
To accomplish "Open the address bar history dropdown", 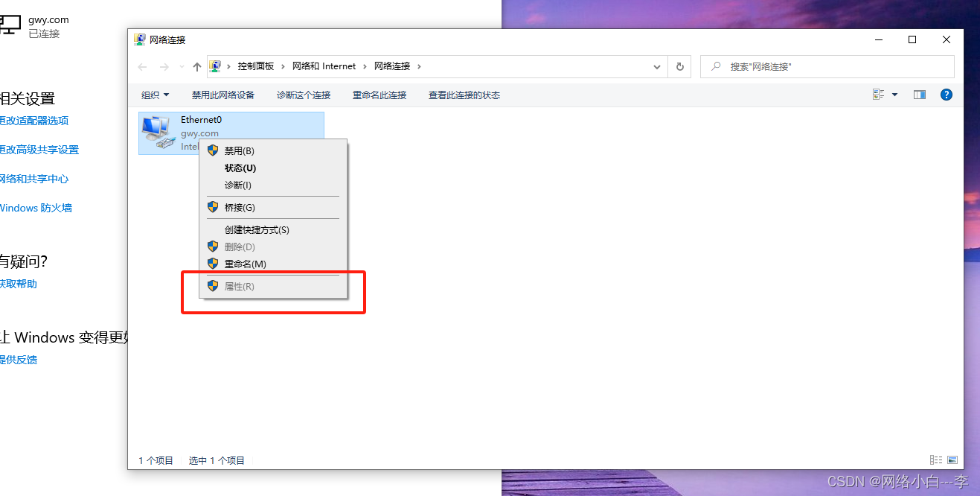I will pyautogui.click(x=657, y=66).
